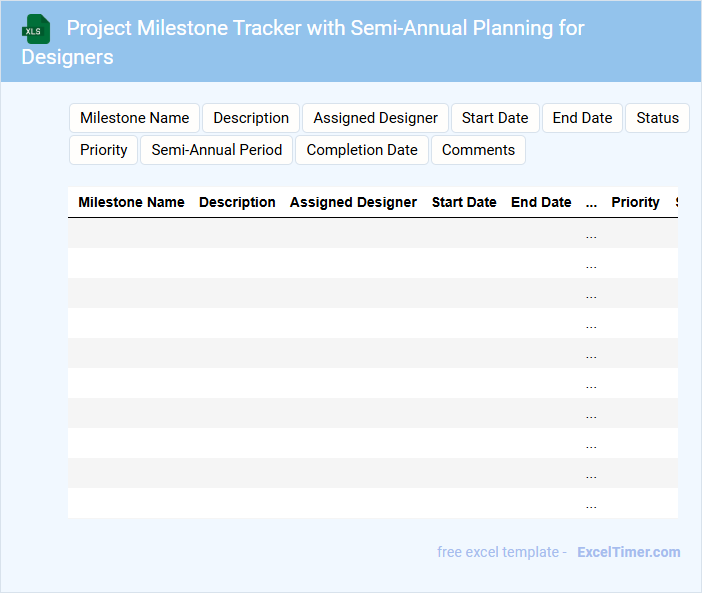This screenshot has height=593, width=702.
Task: Click the Priority column header
Action: pyautogui.click(x=635, y=202)
